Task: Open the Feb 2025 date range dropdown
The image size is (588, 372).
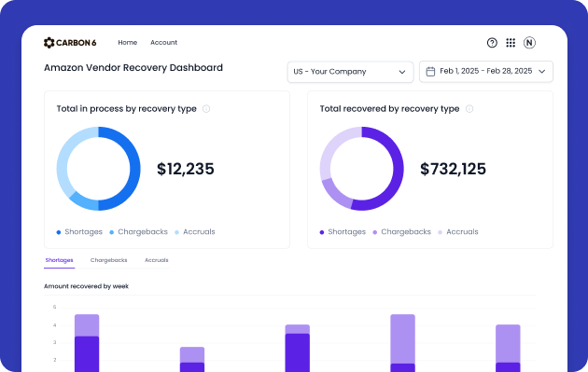Action: coord(486,71)
